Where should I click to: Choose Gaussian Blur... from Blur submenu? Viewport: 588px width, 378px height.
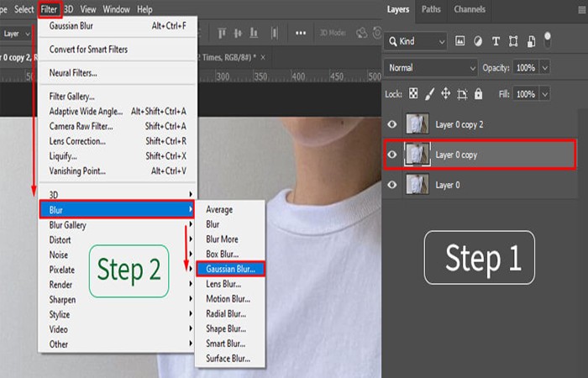231,269
